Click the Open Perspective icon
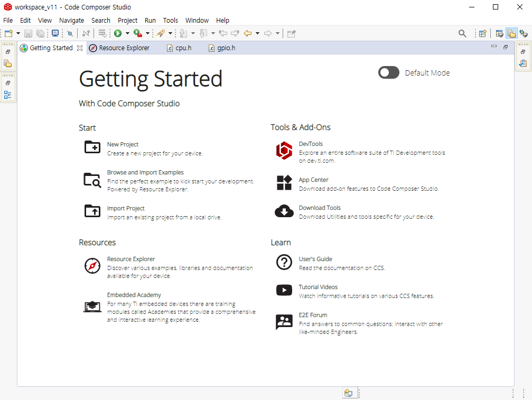 [483, 33]
